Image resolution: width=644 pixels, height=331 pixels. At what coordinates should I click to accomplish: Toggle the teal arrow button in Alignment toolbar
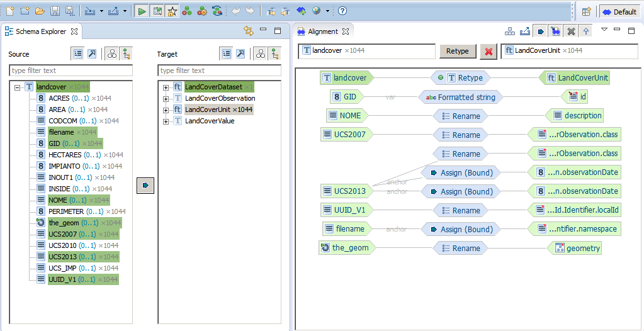(x=541, y=31)
